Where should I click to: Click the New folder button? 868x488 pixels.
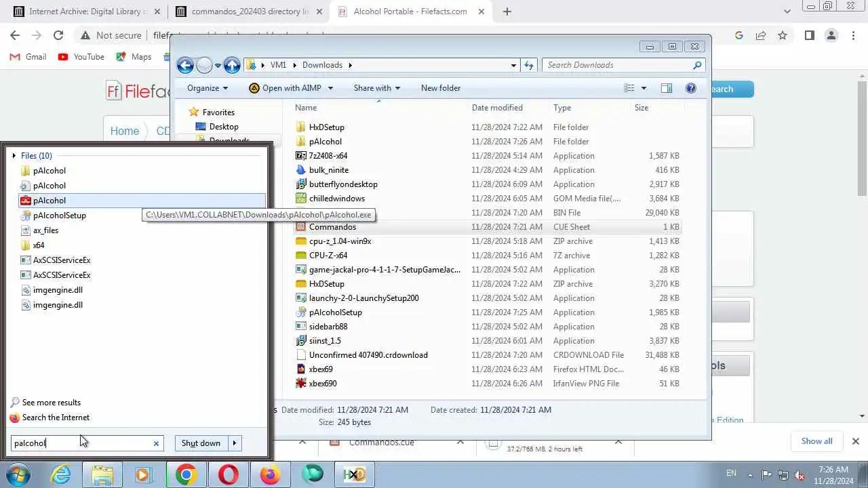(x=441, y=88)
